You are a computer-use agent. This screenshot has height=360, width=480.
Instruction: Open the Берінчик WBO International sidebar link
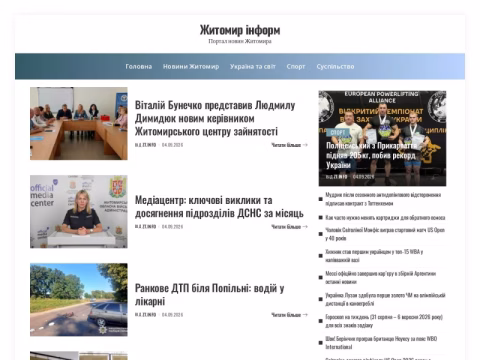381,343
